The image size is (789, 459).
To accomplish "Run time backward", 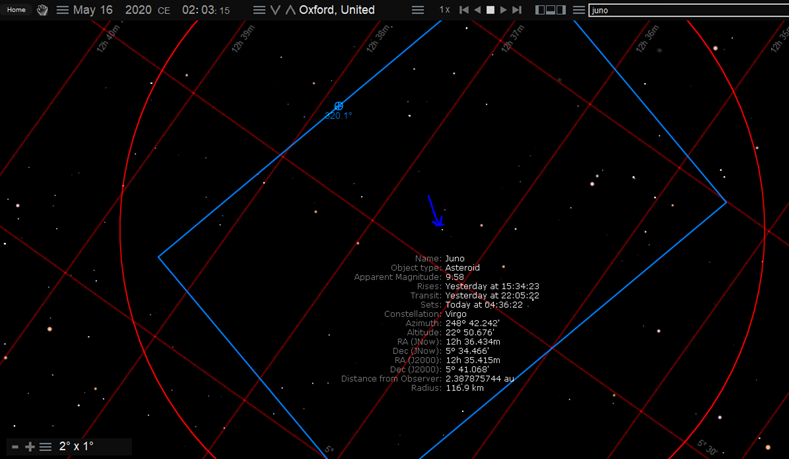I will (x=478, y=10).
